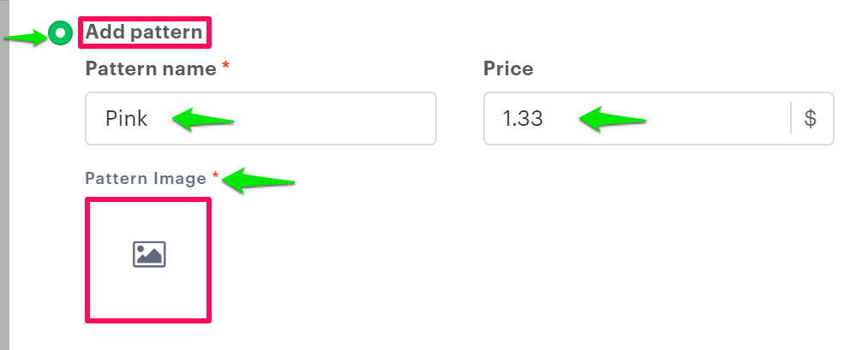Select the Add pattern radio button
This screenshot has height=350, width=868.
tap(60, 34)
